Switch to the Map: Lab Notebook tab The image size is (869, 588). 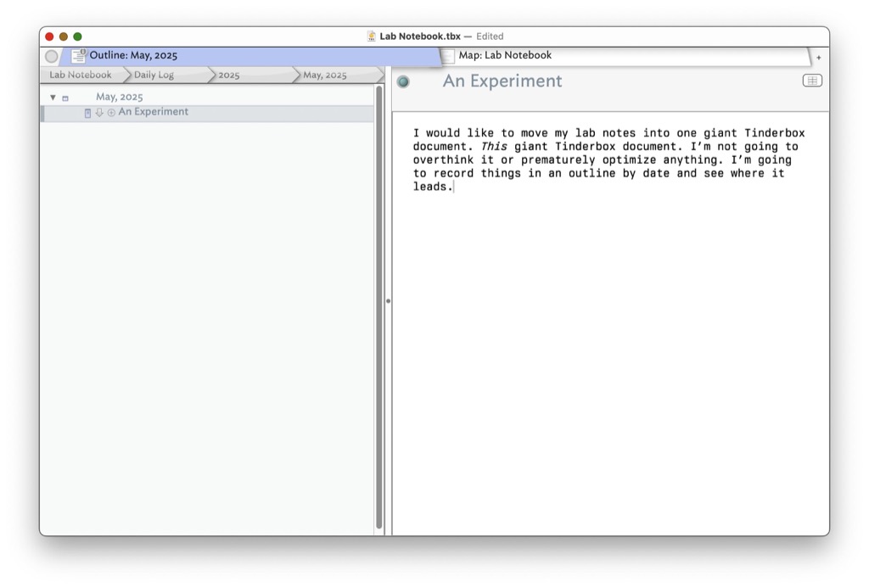click(x=625, y=55)
